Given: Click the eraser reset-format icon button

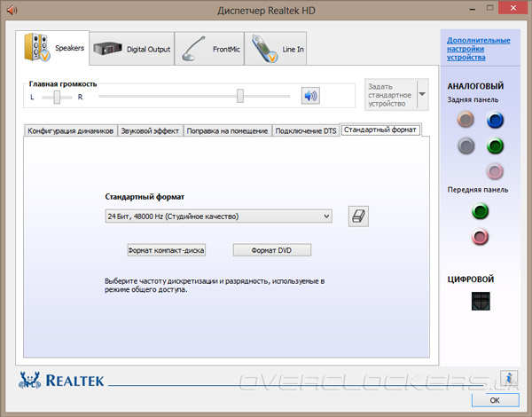Looking at the screenshot, I should point(358,216).
